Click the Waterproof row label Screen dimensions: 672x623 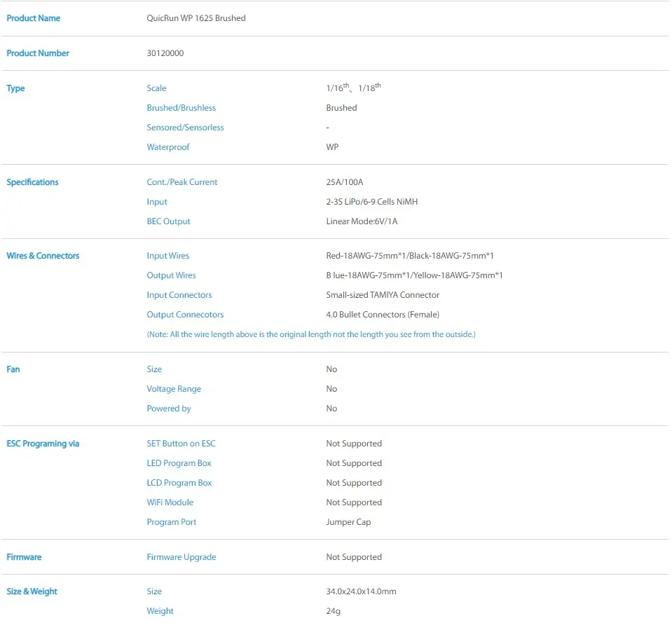tap(168, 147)
